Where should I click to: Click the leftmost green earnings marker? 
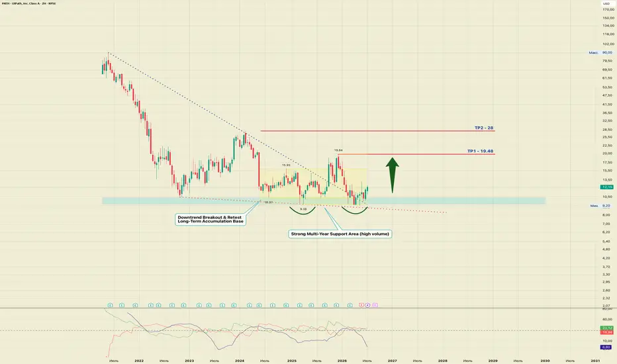click(x=110, y=305)
